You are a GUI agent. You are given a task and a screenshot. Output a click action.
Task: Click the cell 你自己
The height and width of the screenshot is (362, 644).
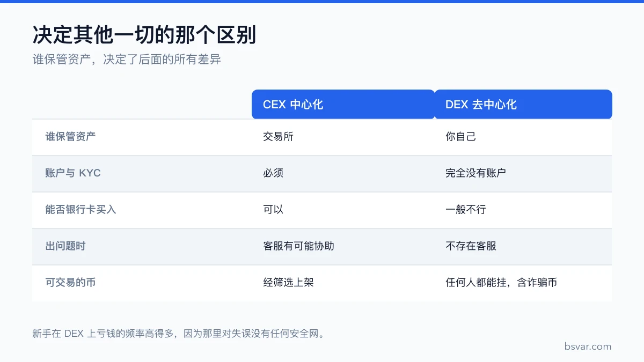(x=460, y=137)
